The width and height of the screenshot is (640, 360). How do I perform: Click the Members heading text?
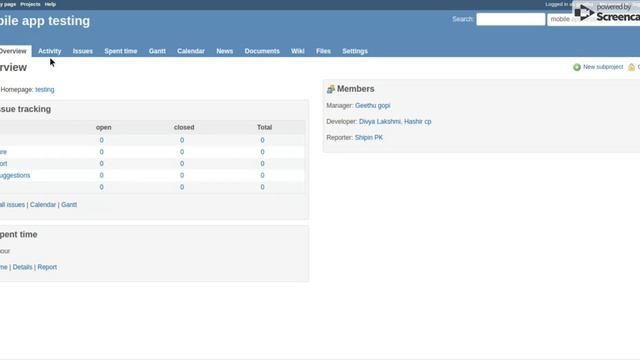[x=356, y=89]
